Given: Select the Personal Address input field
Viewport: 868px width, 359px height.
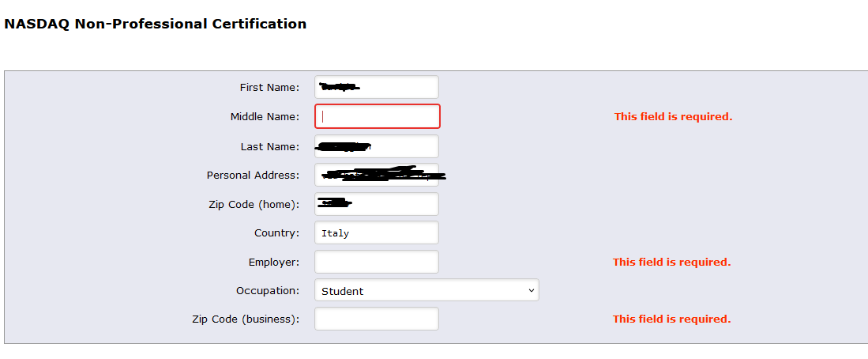Looking at the screenshot, I should pos(376,175).
